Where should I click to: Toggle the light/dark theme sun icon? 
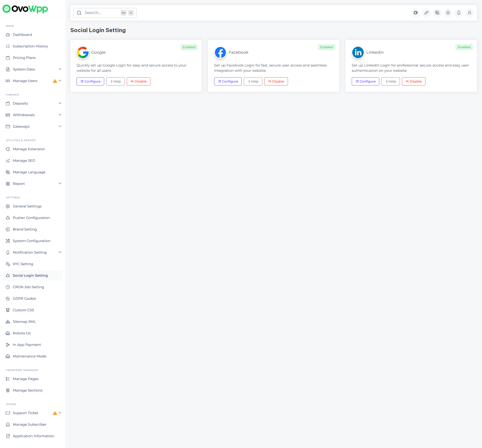coord(448,13)
